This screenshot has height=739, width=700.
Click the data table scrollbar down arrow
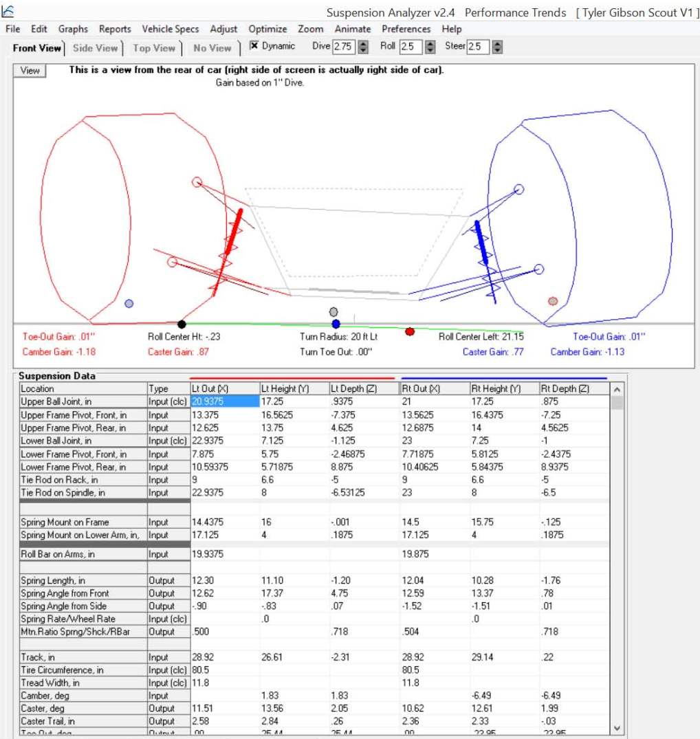[617, 728]
